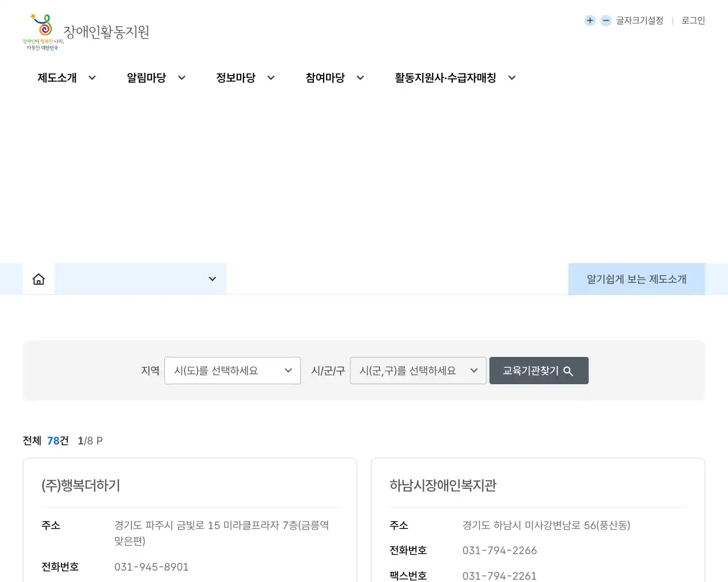Open the 시(도)를 선택하세요 region dropdown

point(232,371)
